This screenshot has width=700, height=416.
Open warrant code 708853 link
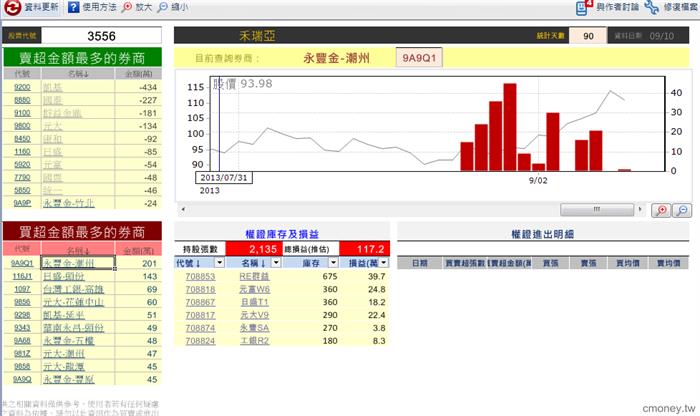point(200,276)
